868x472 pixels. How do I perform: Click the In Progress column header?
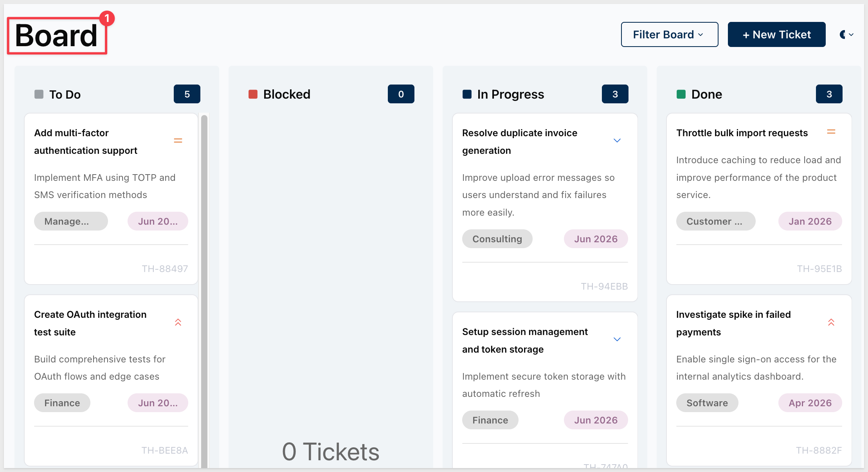pyautogui.click(x=511, y=94)
